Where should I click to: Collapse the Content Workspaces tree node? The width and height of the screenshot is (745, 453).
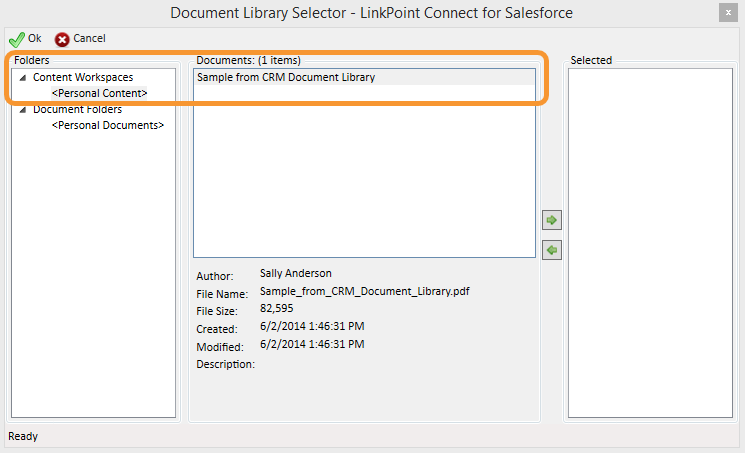(22, 77)
